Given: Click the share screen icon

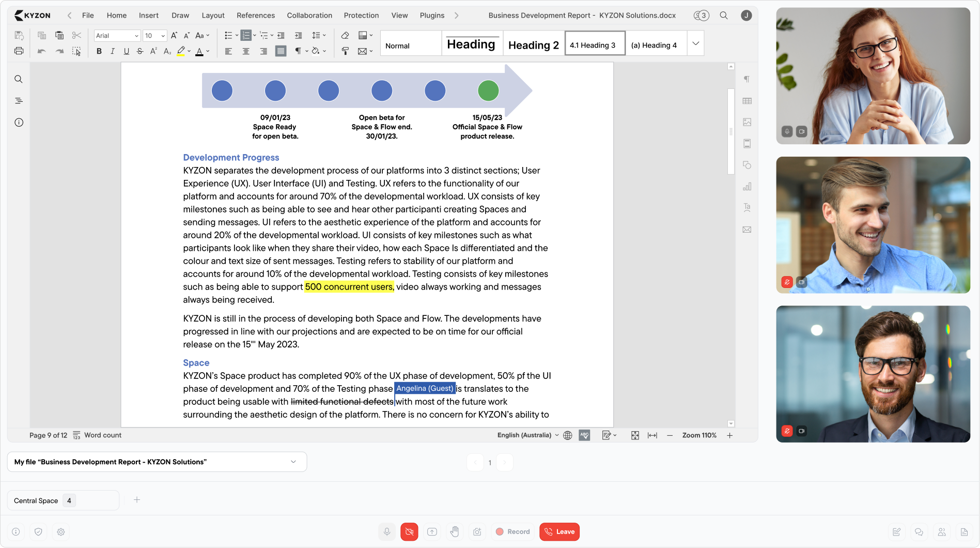Looking at the screenshot, I should click(432, 531).
